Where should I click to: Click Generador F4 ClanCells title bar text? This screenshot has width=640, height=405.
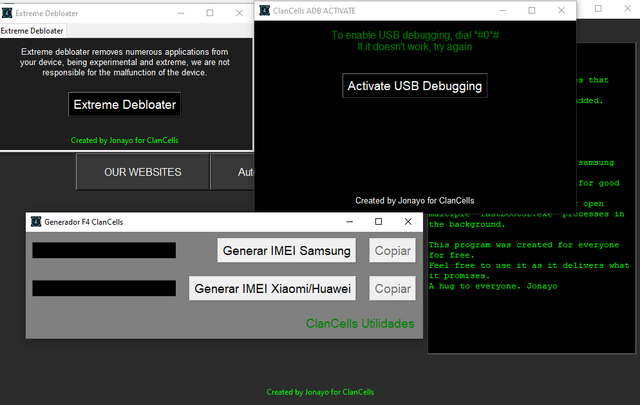[84, 222]
